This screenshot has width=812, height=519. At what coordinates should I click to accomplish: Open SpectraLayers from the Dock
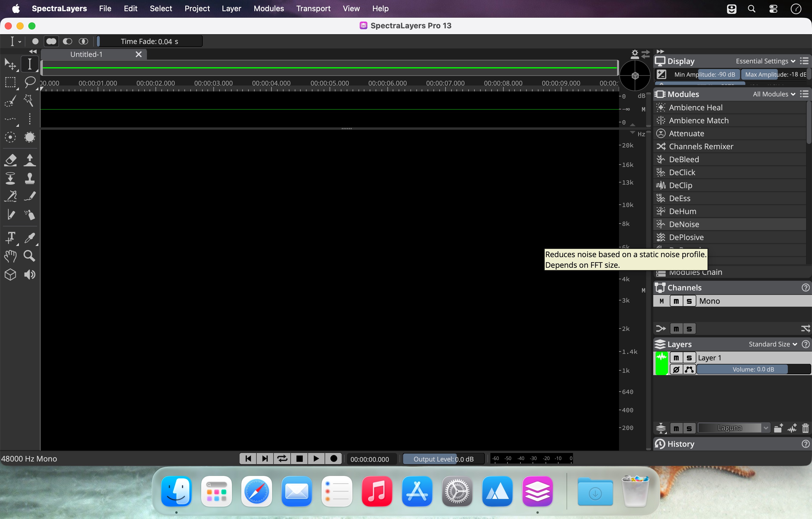(x=537, y=491)
